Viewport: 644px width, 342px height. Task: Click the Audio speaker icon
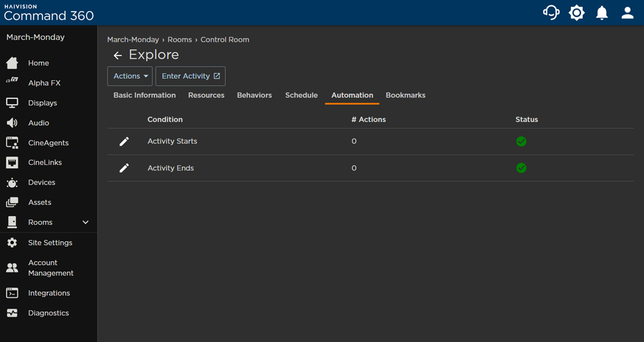click(x=12, y=123)
